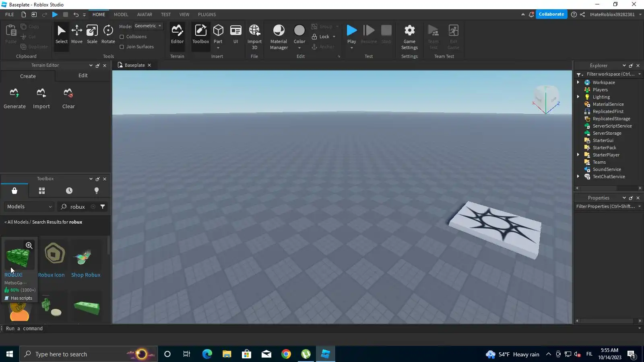Click the Import terrain tool
644x362 pixels.
coord(41,99)
